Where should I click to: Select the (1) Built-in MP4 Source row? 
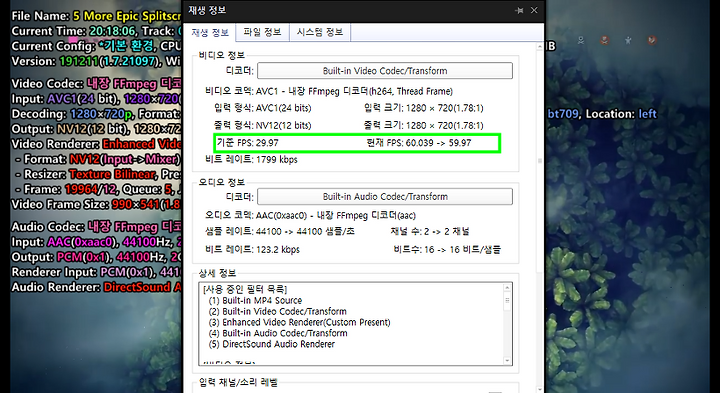pos(255,300)
